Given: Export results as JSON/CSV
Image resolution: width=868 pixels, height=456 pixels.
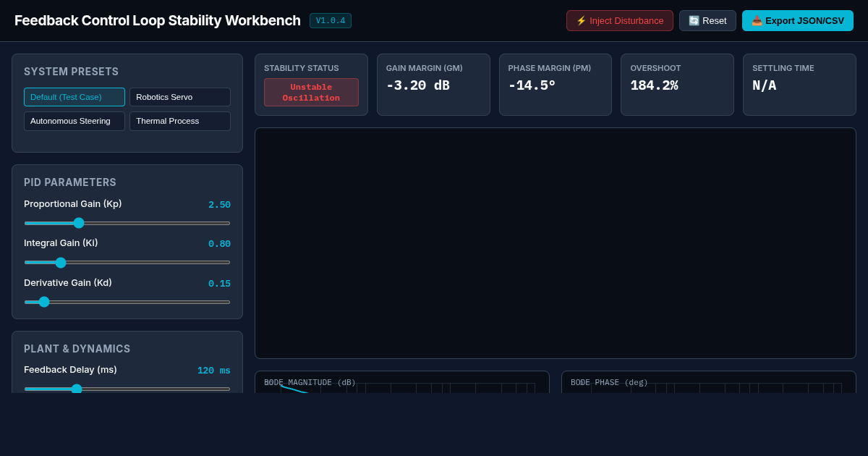Looking at the screenshot, I should (798, 20).
